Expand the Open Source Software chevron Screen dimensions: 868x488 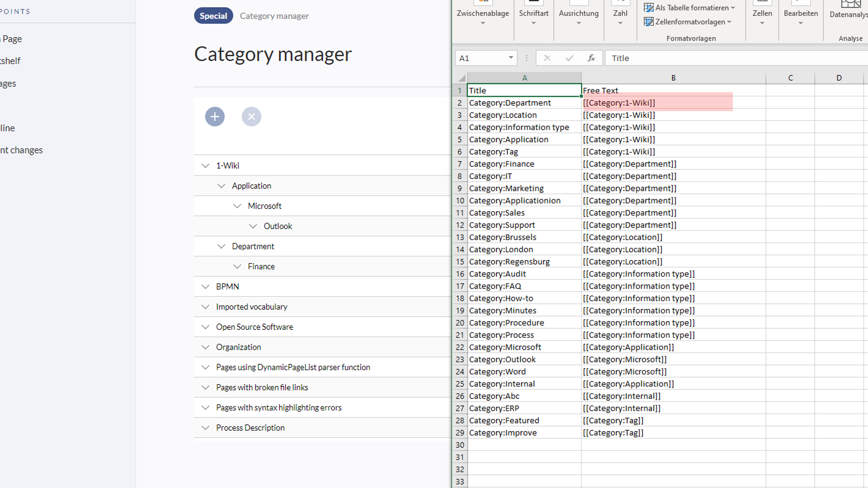(x=205, y=327)
